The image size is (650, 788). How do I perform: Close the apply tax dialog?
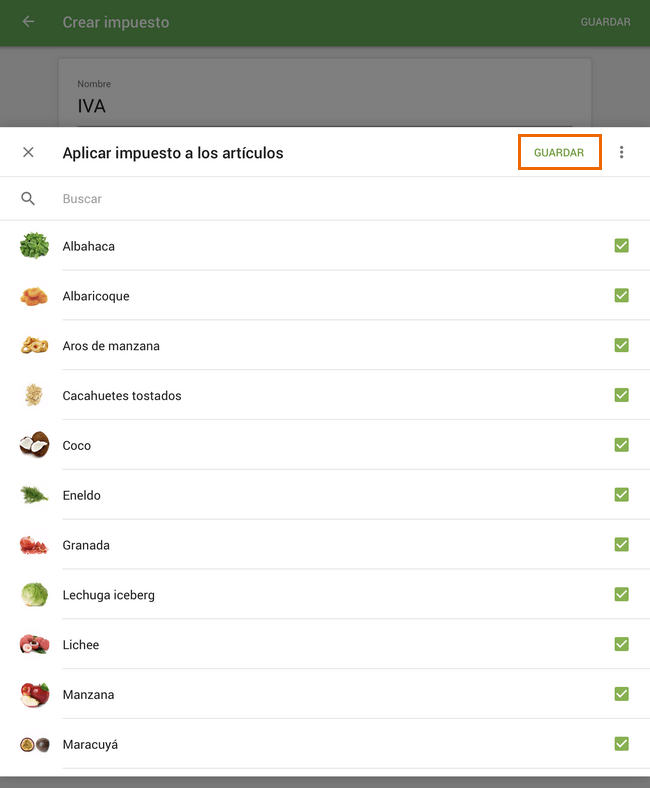tap(28, 152)
